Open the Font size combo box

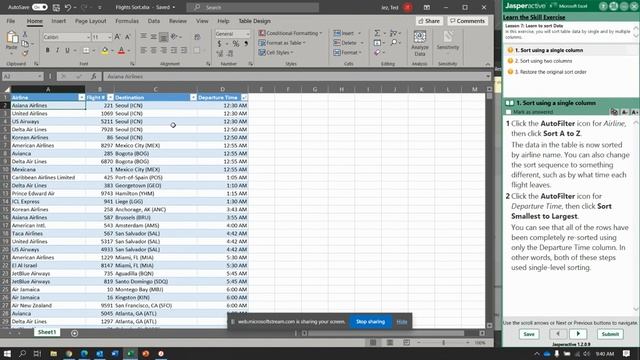(102, 37)
